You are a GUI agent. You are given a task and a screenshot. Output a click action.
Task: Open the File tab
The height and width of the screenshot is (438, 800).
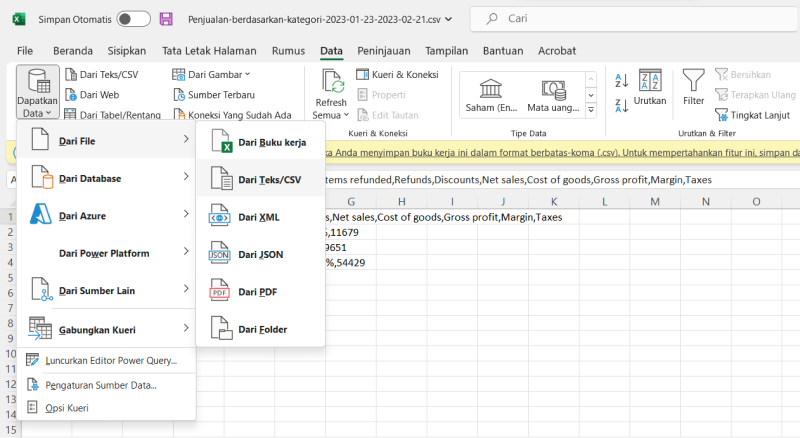[24, 51]
